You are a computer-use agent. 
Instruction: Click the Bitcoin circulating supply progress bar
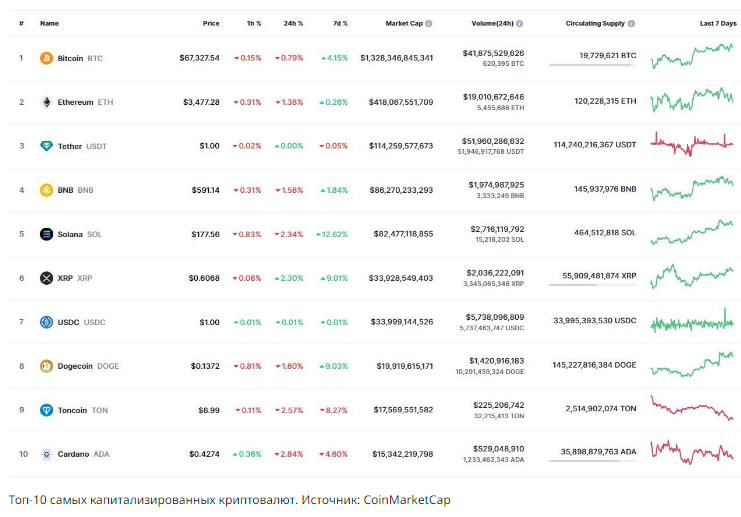click(x=593, y=65)
